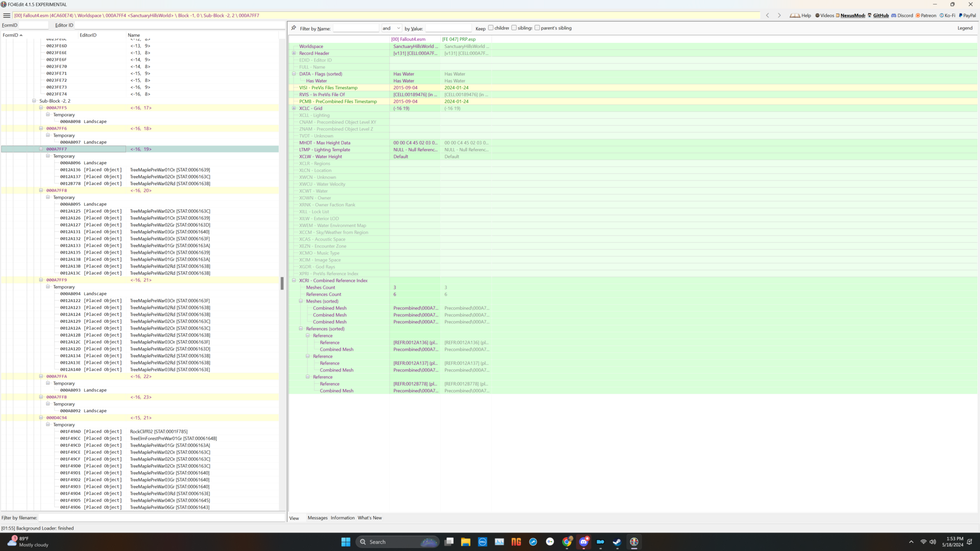Click the pin icon next to Filter by Name
This screenshot has width=980, height=551.
(293, 28)
